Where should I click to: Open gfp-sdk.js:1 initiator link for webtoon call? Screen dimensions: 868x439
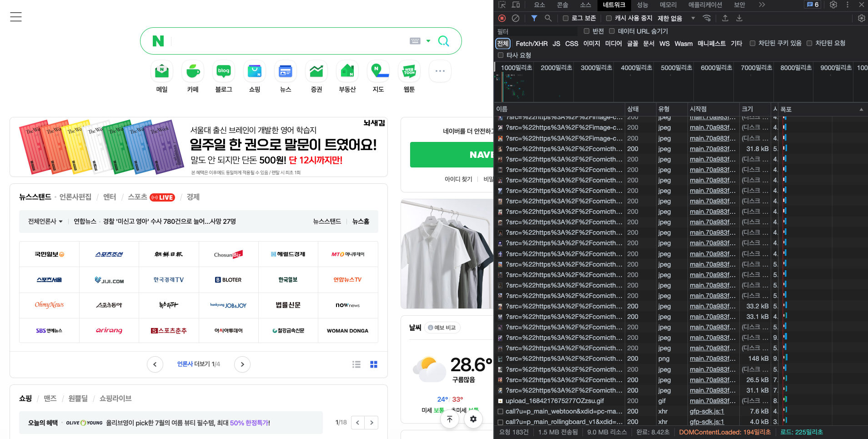pos(707,411)
